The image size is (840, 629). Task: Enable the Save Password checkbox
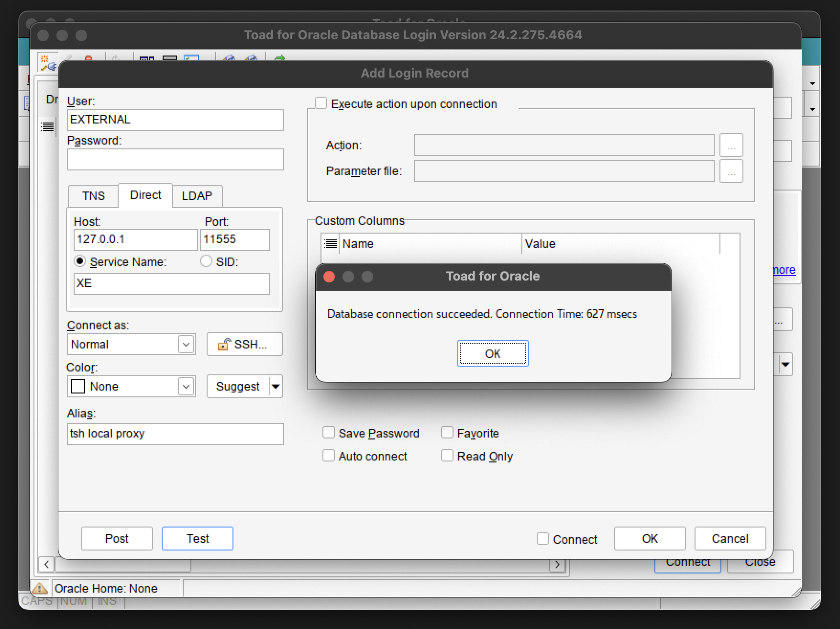[329, 433]
